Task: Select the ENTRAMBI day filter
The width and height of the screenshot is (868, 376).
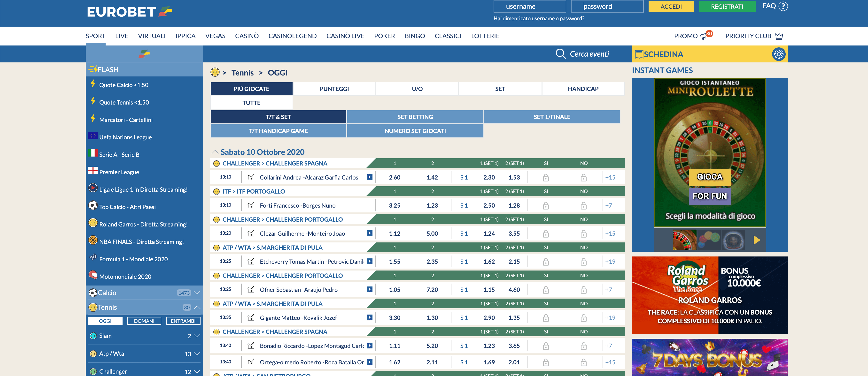Action: pyautogui.click(x=183, y=321)
